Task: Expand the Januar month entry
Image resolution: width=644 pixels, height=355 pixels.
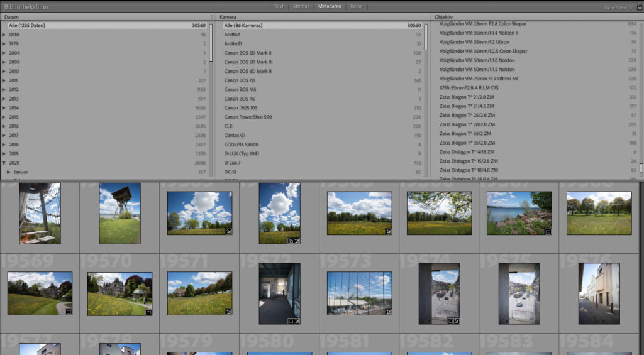Action: tap(9, 172)
